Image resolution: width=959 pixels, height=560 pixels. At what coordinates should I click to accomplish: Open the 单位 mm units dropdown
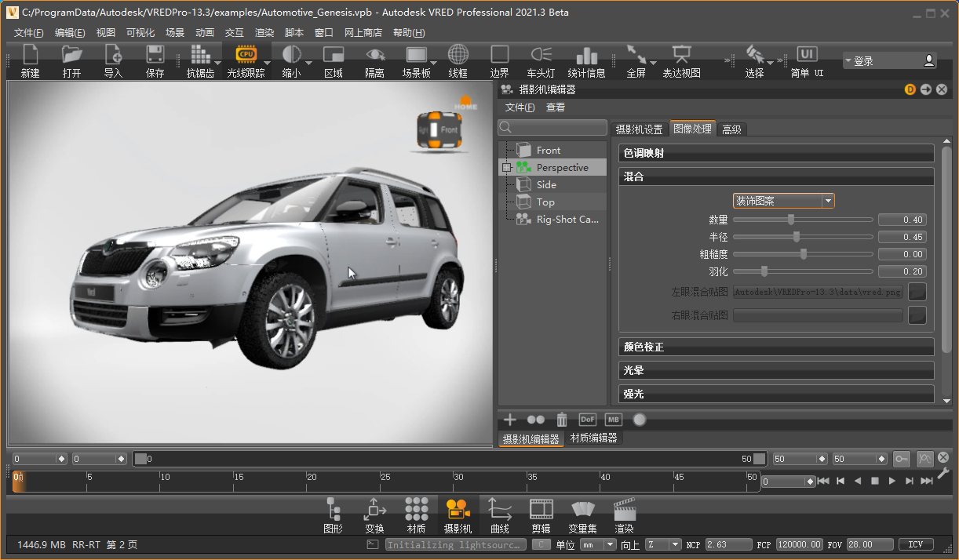click(x=599, y=544)
